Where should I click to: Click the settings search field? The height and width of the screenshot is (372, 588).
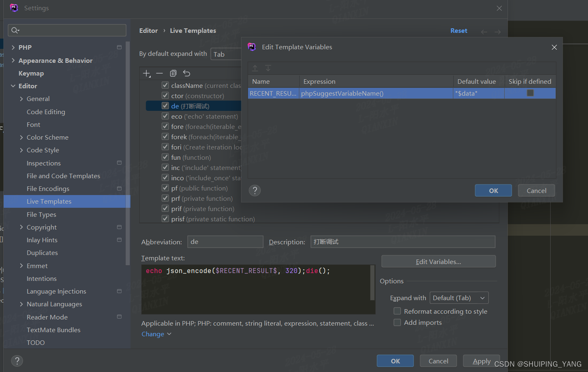[x=67, y=30]
